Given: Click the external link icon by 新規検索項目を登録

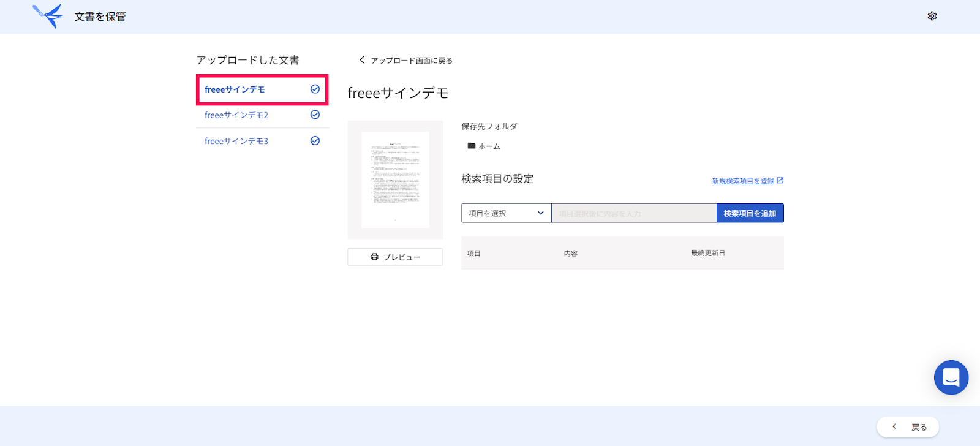Looking at the screenshot, I should [780, 180].
